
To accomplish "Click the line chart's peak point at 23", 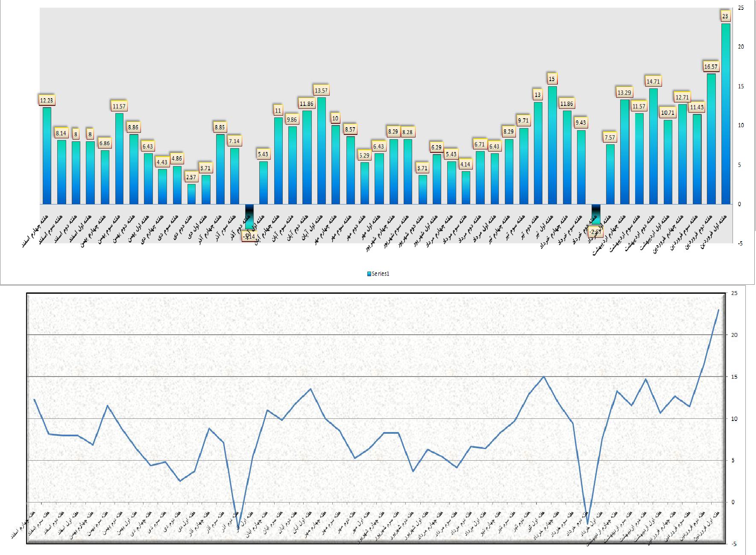I will (x=718, y=310).
